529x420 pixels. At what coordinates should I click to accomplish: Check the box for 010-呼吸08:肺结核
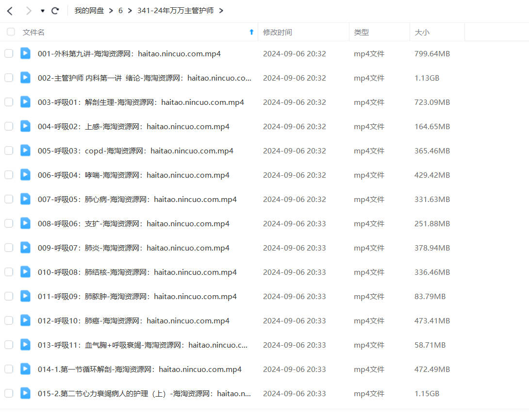(x=9, y=272)
